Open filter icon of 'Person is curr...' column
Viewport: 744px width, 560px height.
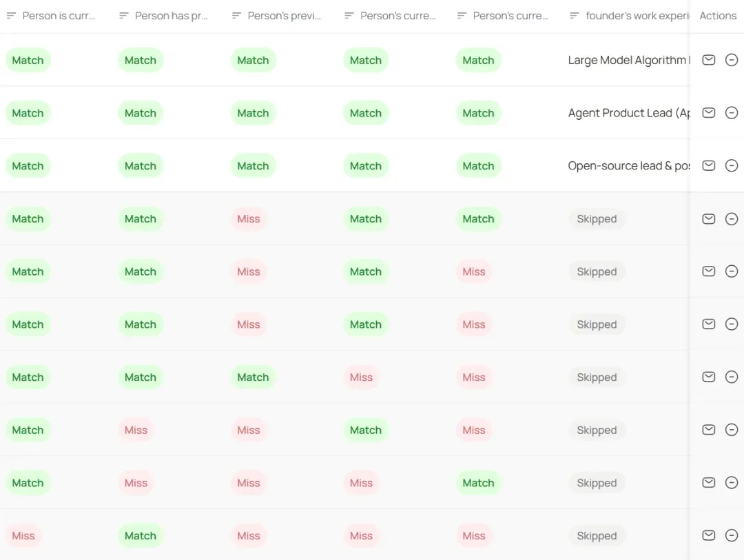point(12,16)
